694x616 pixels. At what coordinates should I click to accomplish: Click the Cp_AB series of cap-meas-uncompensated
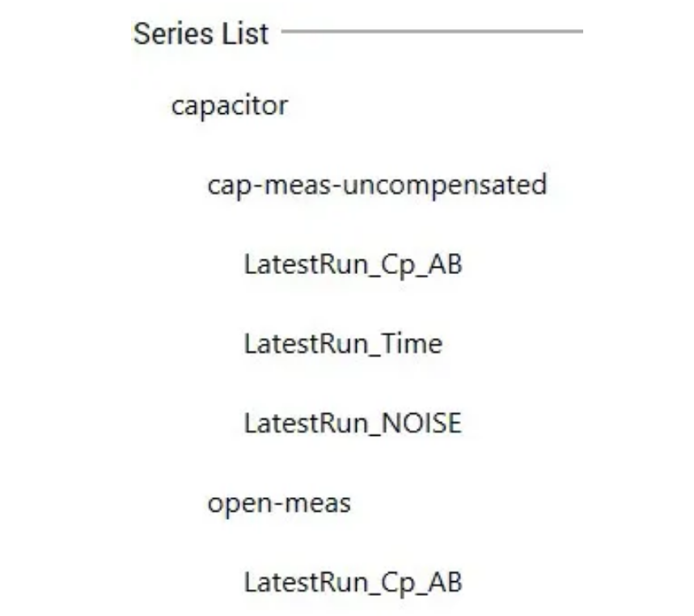pos(353,265)
